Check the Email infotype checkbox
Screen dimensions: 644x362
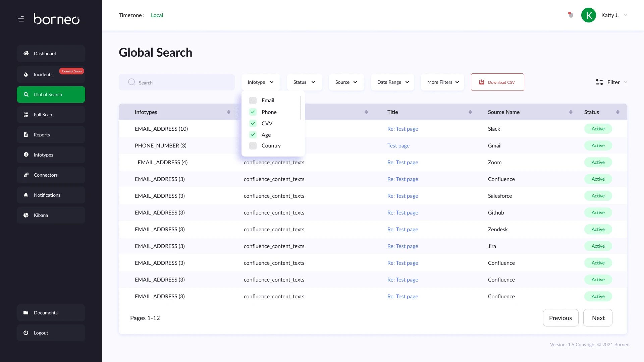253,101
